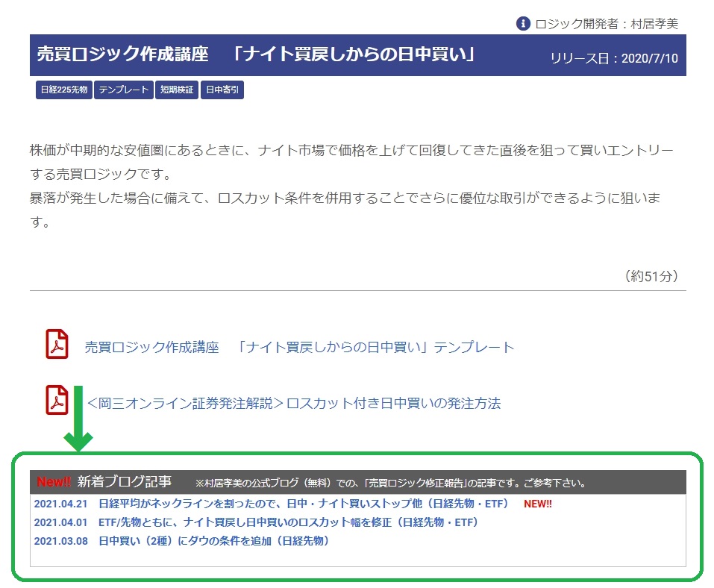Screen dimensions: 714x588
Task: Click the ※村居孝美の公式ブログ note text
Action: point(392,483)
